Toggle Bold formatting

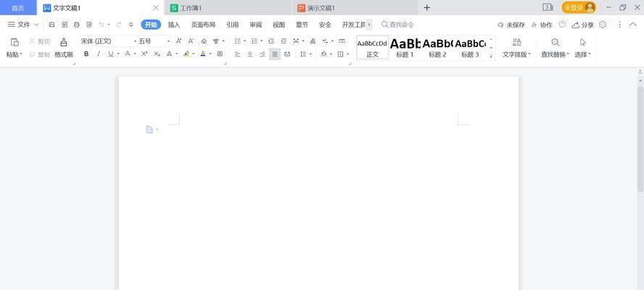tap(86, 54)
